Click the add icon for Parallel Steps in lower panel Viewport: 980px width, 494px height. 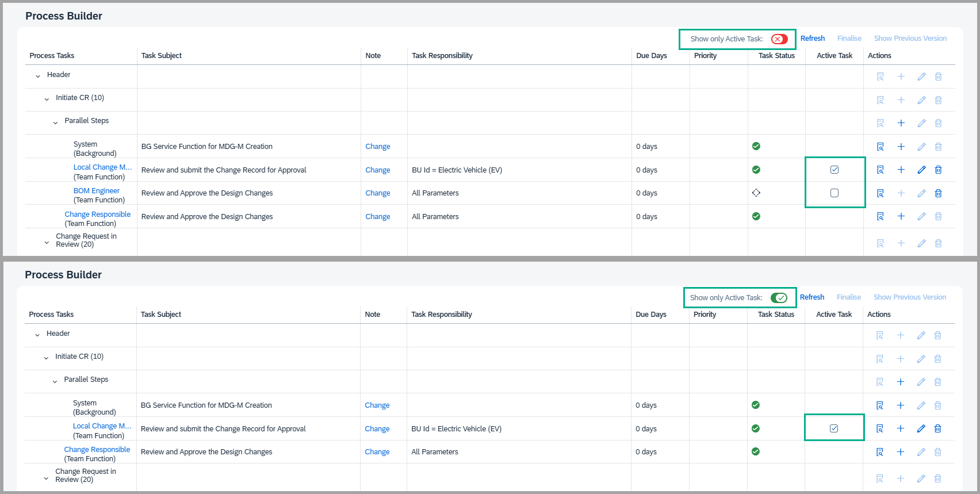[901, 382]
